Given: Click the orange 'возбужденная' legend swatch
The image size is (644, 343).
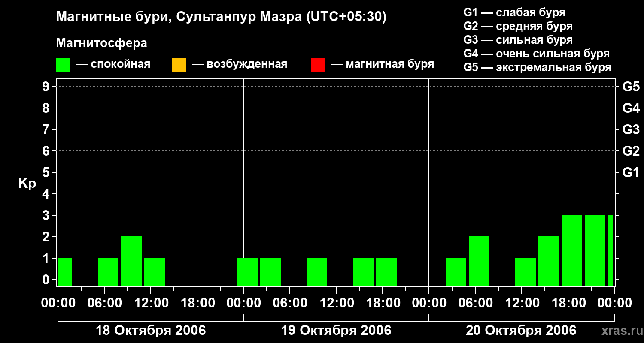Looking at the screenshot, I should 179,64.
